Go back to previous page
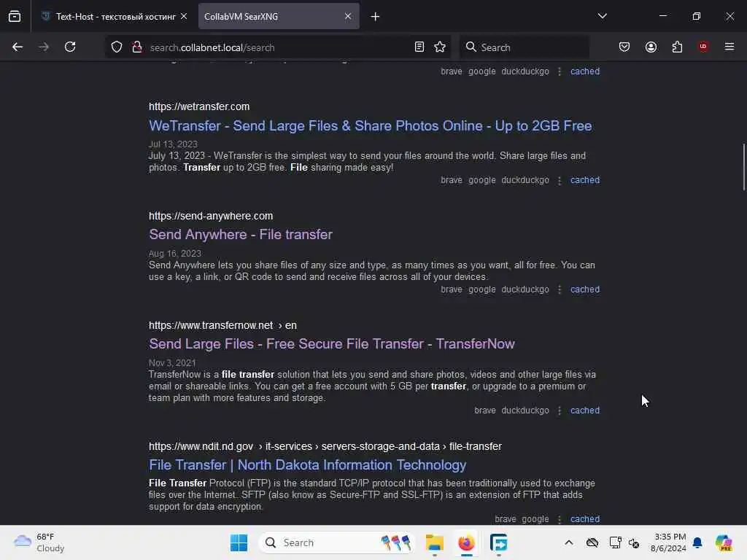 18,47
